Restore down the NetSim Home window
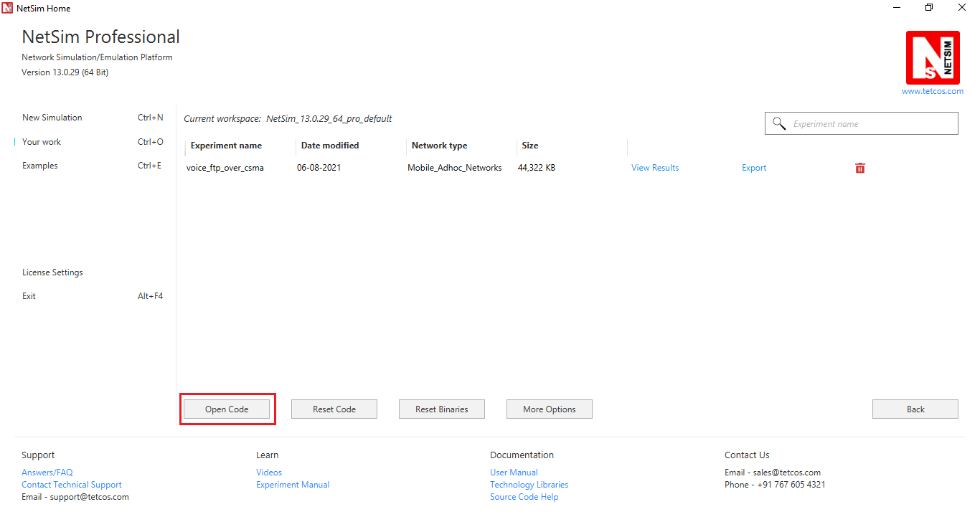Screen dimensions: 980x522 (929, 8)
